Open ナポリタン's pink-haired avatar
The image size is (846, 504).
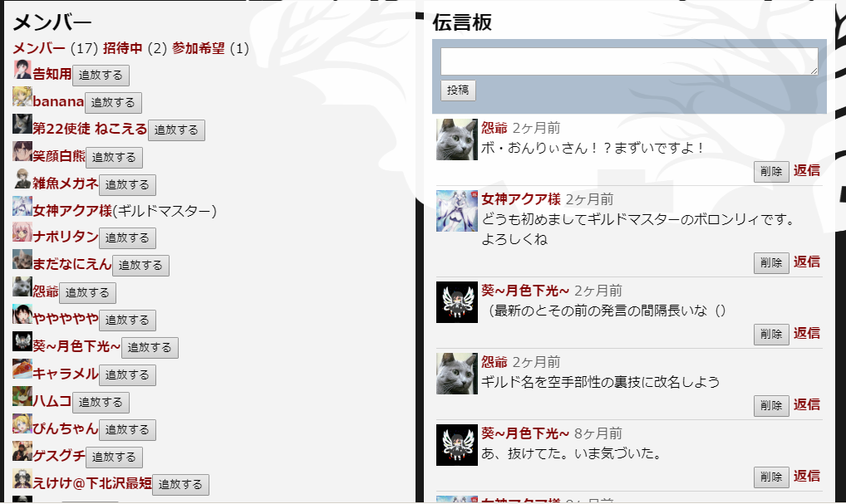point(22,232)
